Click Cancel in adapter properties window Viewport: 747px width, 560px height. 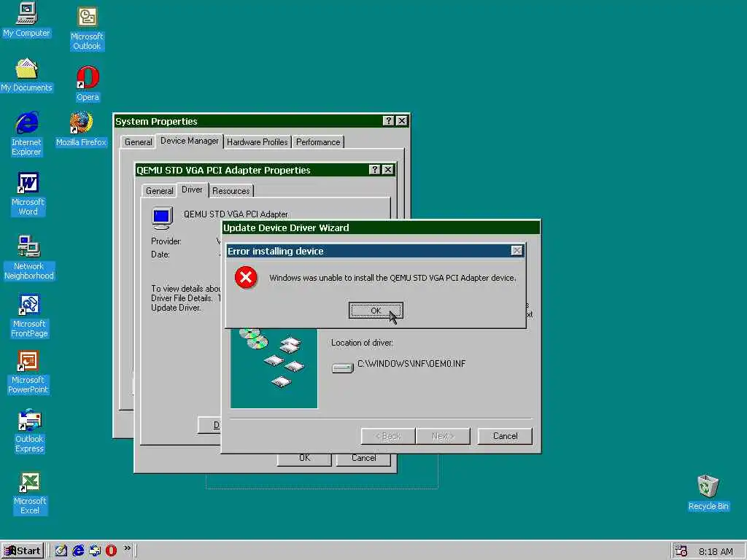click(x=363, y=459)
